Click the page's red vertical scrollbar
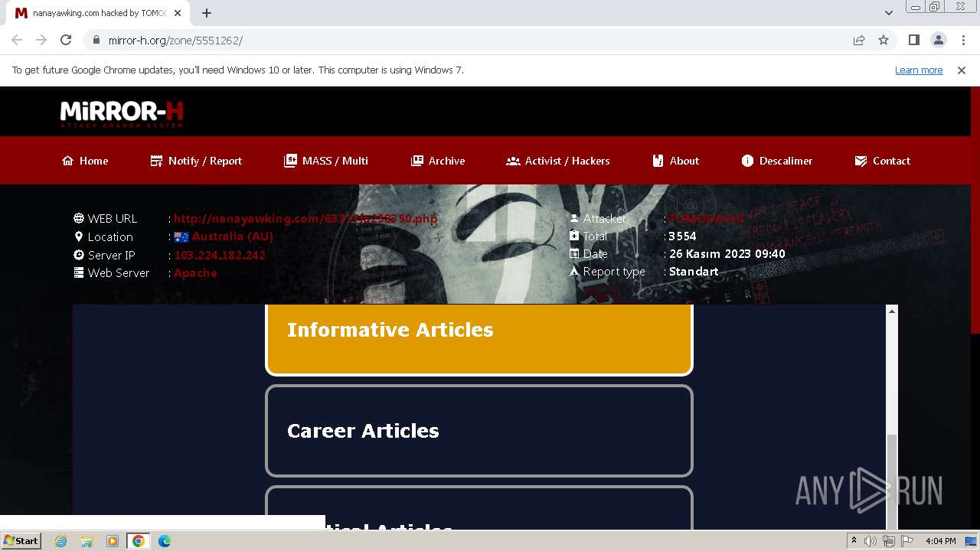 pos(975,210)
